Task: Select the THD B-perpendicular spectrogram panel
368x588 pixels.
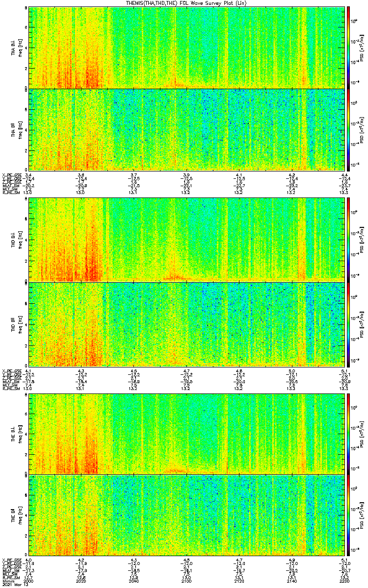Action: coord(186,240)
